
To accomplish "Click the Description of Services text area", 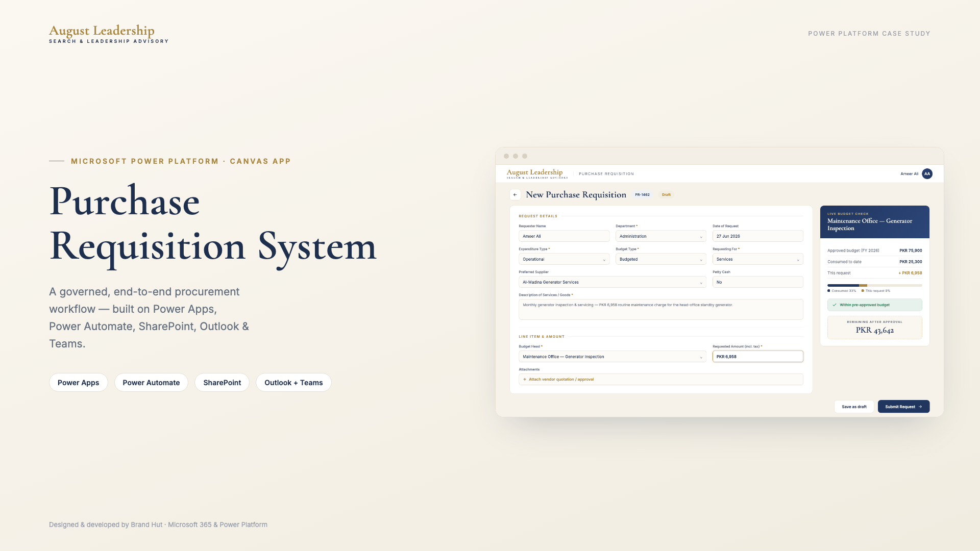I will pos(660,309).
